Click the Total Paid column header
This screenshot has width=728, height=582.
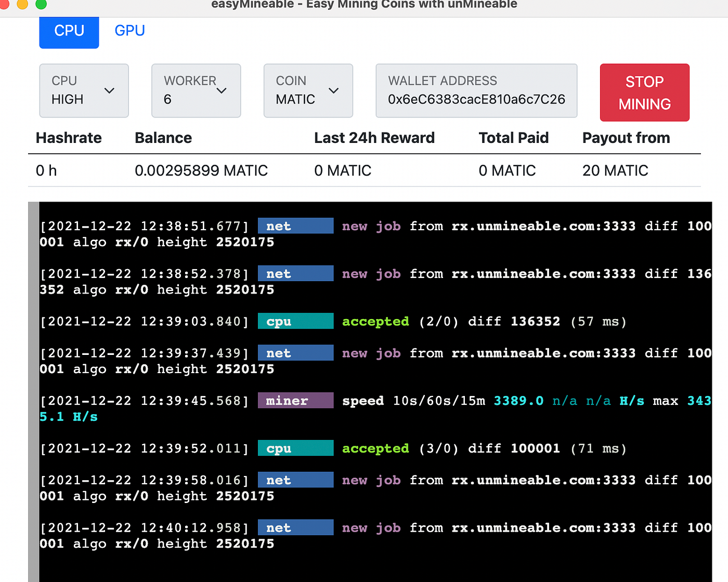pyautogui.click(x=514, y=138)
